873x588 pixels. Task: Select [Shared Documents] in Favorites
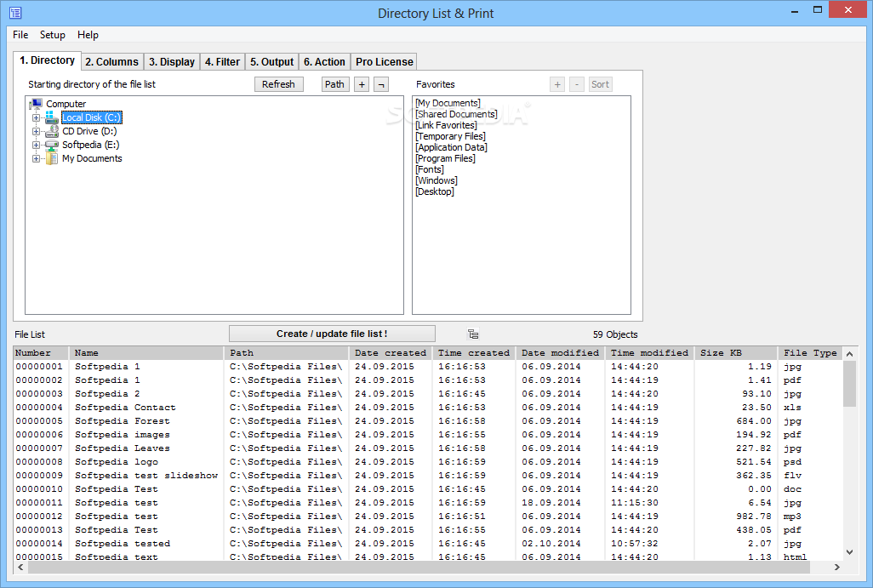coord(456,114)
